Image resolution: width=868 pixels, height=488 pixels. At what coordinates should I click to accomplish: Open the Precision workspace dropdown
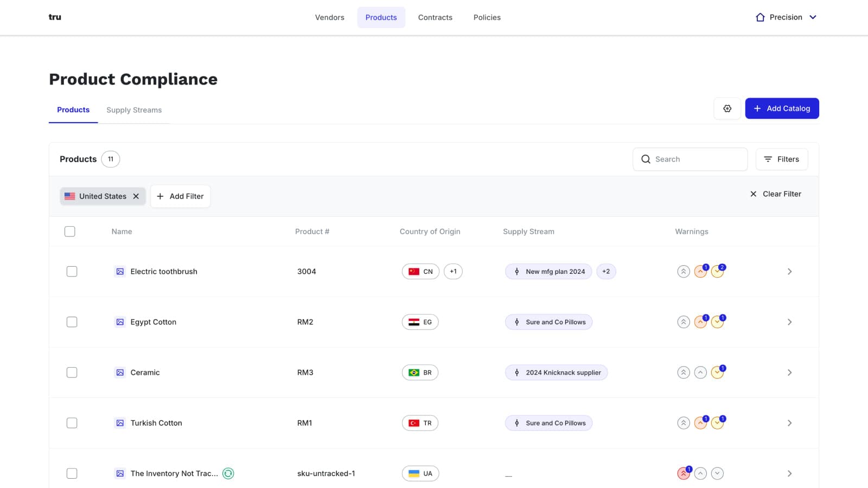coord(813,17)
